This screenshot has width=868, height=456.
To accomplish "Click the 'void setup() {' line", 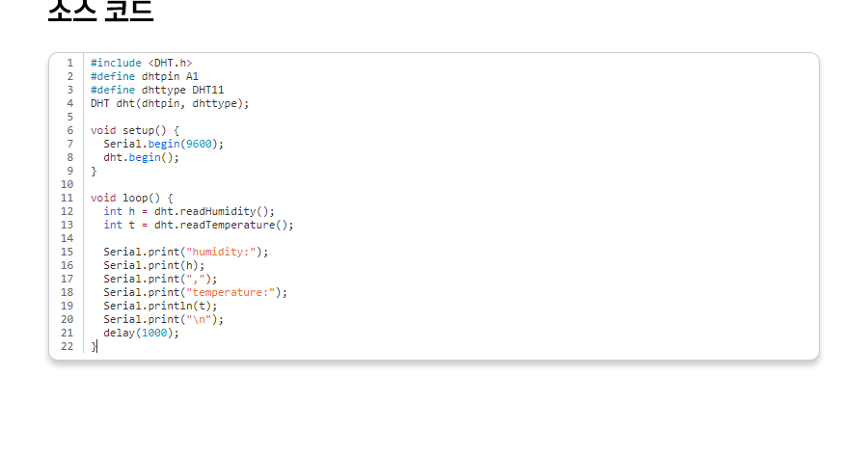I will [x=135, y=130].
